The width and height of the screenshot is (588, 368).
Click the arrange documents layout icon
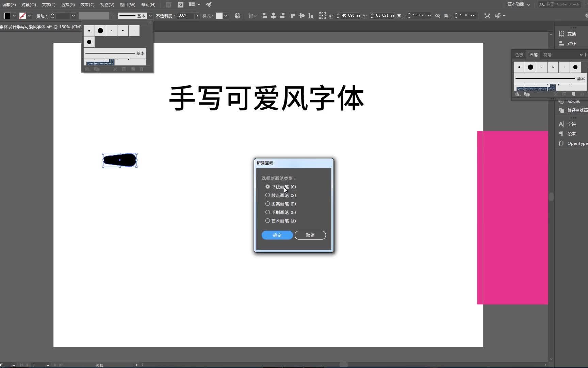click(x=192, y=5)
